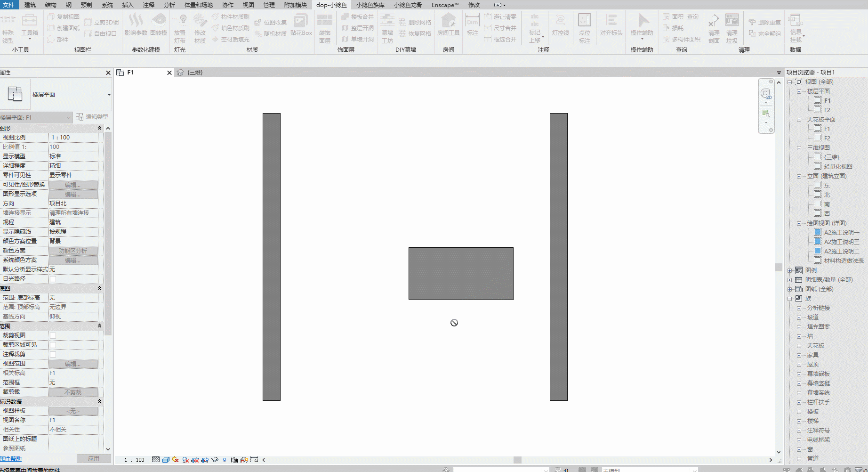Open the F2 floor plan in browser
868x472 pixels.
827,110
